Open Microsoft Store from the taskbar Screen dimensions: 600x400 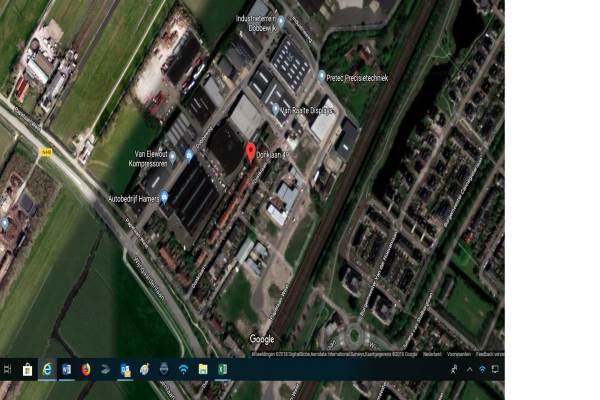click(27, 370)
